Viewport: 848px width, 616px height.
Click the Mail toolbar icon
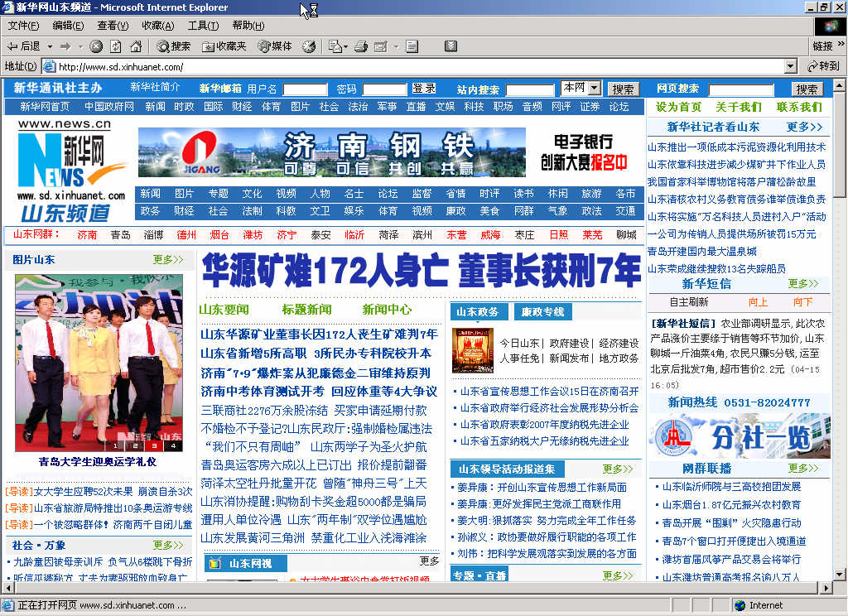[335, 46]
